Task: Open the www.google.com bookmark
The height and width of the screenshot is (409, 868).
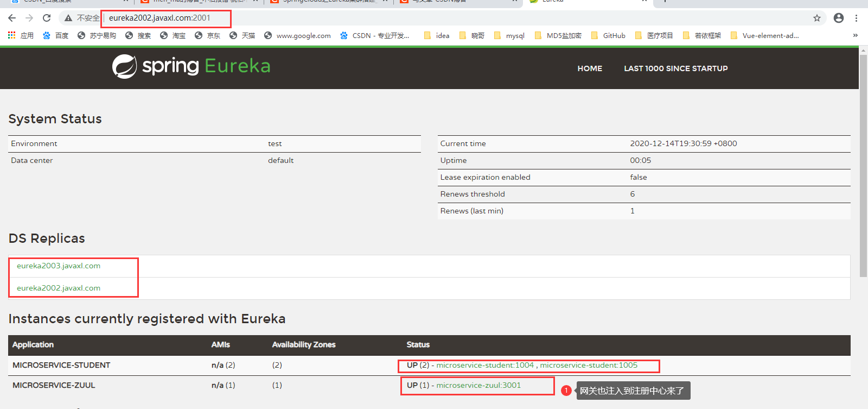Action: [x=297, y=35]
